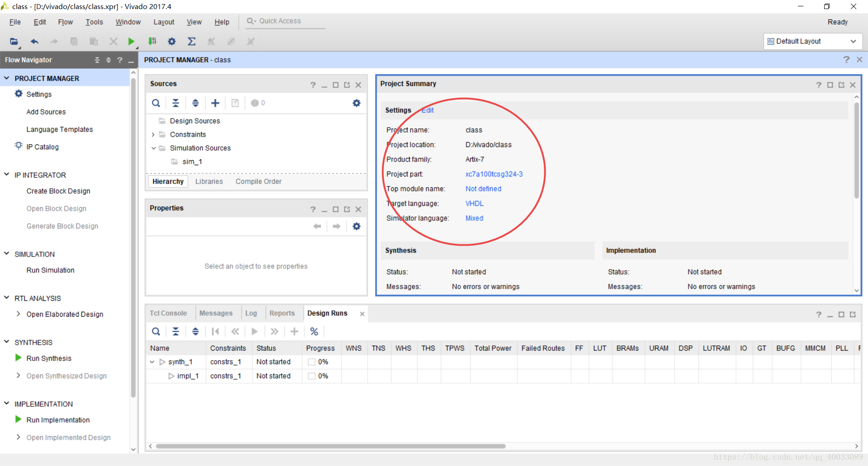This screenshot has width=868, height=466.
Task: Click Project Summary vertical scrollbar
Action: pyautogui.click(x=856, y=151)
